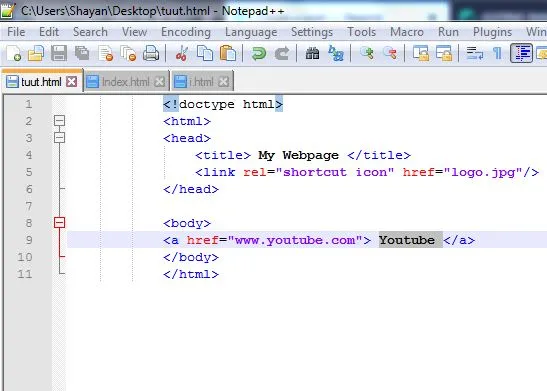Open the Plugins menu
Viewport: 547px width, 391px height.
(x=492, y=32)
